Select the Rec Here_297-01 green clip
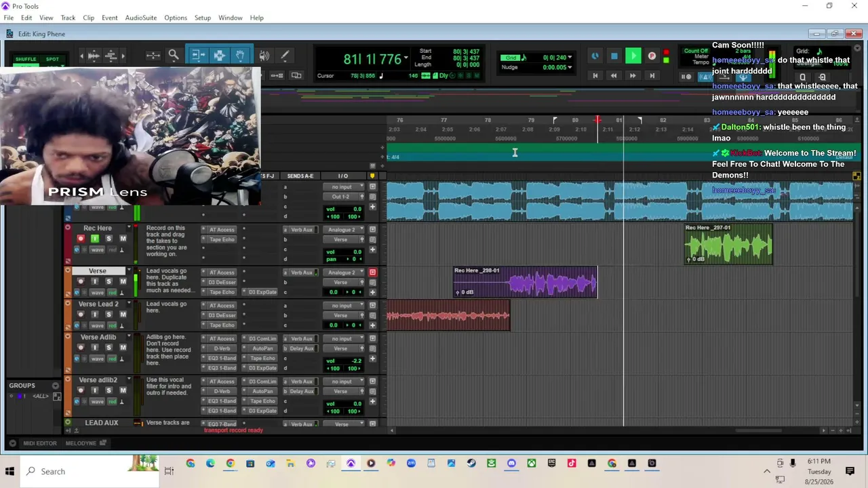The image size is (868, 488). [728, 244]
